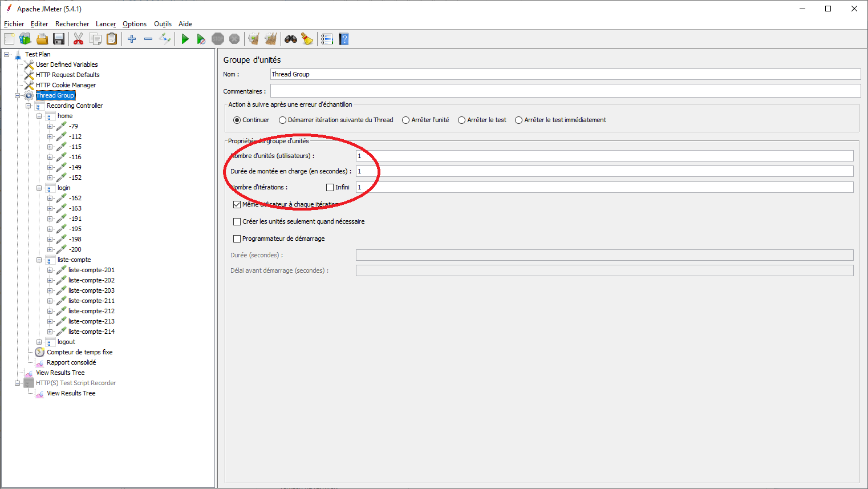Choose Arrêter le test immédiatement option

[x=518, y=120]
